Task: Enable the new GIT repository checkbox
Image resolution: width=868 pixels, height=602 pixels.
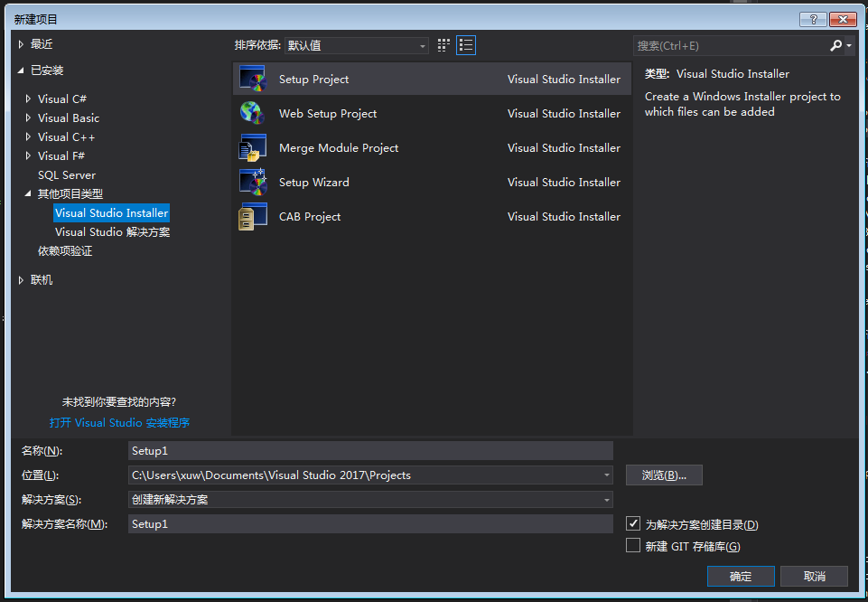Action: (x=633, y=546)
